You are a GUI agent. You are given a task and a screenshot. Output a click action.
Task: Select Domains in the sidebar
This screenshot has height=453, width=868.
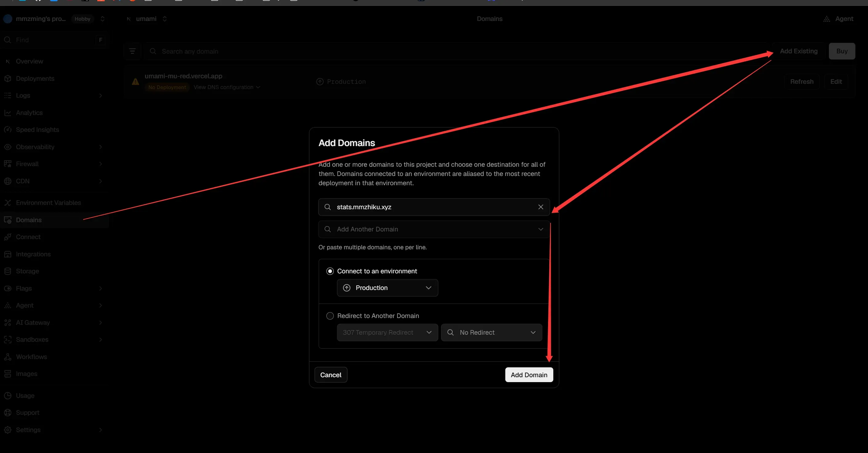(54, 220)
